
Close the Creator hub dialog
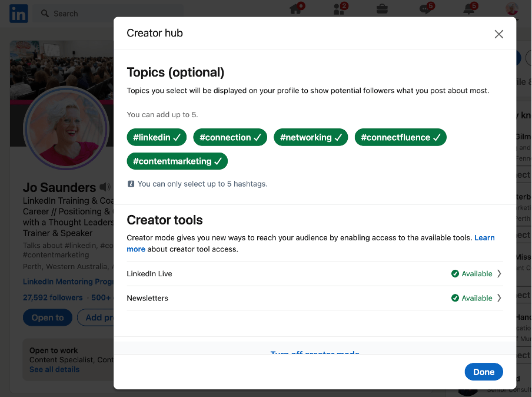tap(499, 34)
